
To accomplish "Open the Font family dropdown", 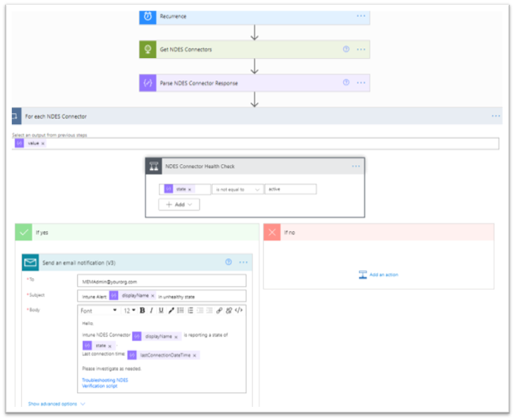I will click(99, 310).
